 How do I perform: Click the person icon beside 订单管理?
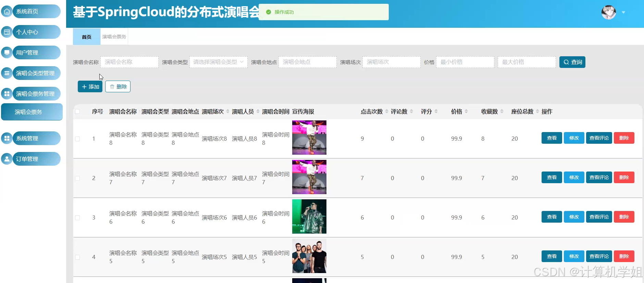tap(7, 159)
